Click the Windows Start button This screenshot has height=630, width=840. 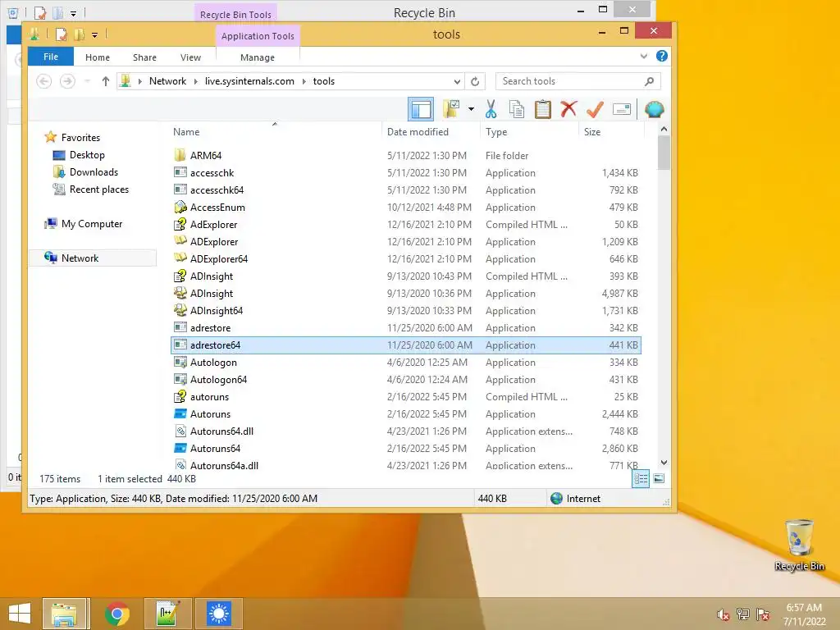point(20,614)
